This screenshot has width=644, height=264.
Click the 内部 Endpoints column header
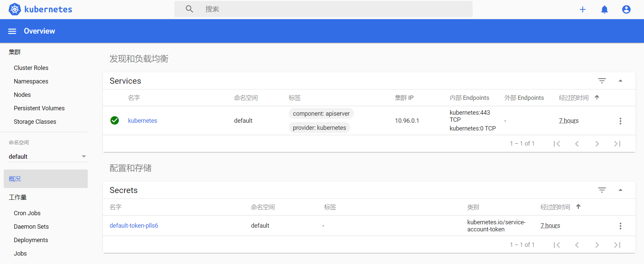469,98
